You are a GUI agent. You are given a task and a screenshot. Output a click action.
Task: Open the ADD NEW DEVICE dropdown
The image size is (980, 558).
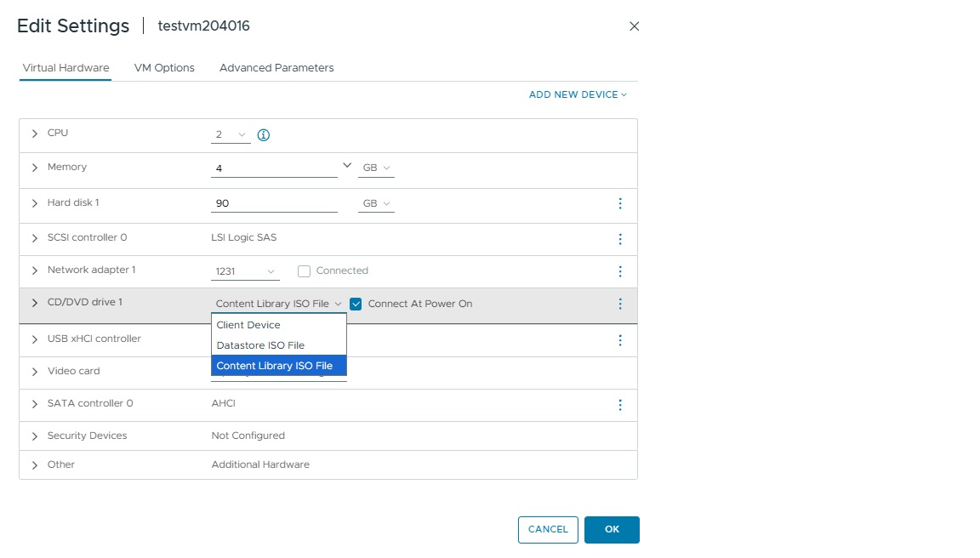pyautogui.click(x=578, y=94)
